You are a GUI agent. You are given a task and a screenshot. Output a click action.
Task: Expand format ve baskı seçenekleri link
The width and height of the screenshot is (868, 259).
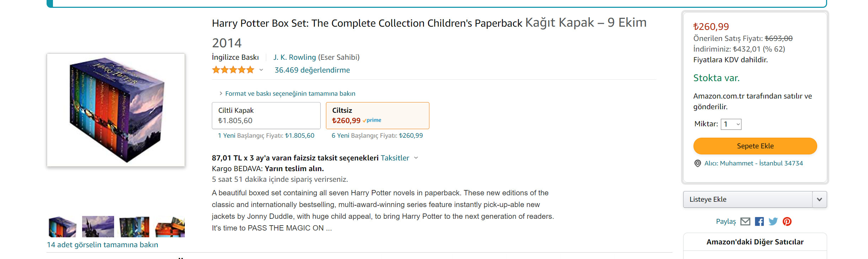[290, 94]
